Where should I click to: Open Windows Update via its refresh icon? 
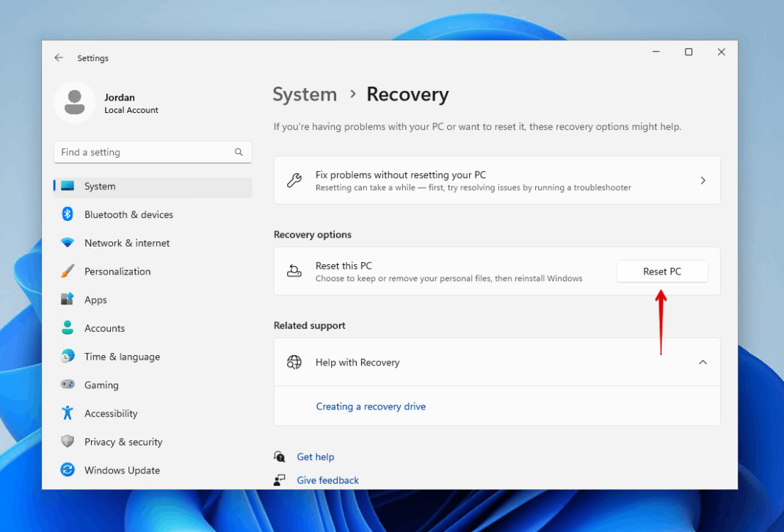pos(67,470)
